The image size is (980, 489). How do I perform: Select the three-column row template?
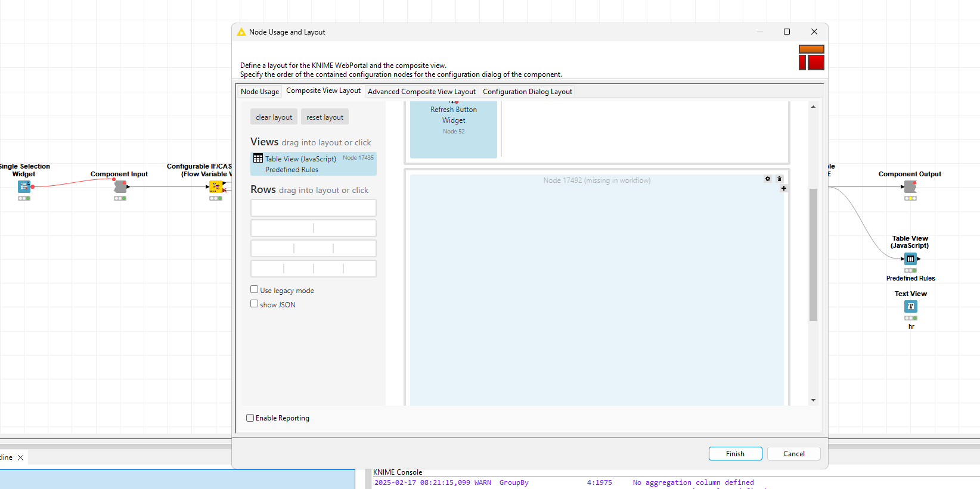(314, 248)
